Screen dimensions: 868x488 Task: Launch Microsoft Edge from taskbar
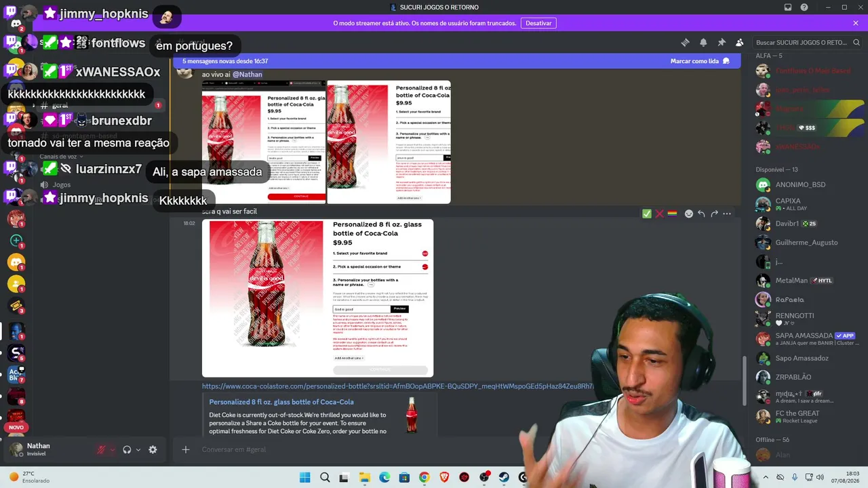pos(384,477)
